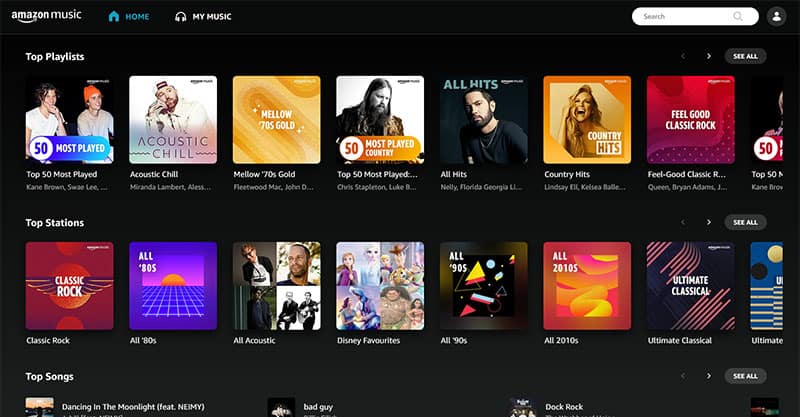800x417 pixels.
Task: Click the 'Ultimate Classical' title text
Action: 680,340
